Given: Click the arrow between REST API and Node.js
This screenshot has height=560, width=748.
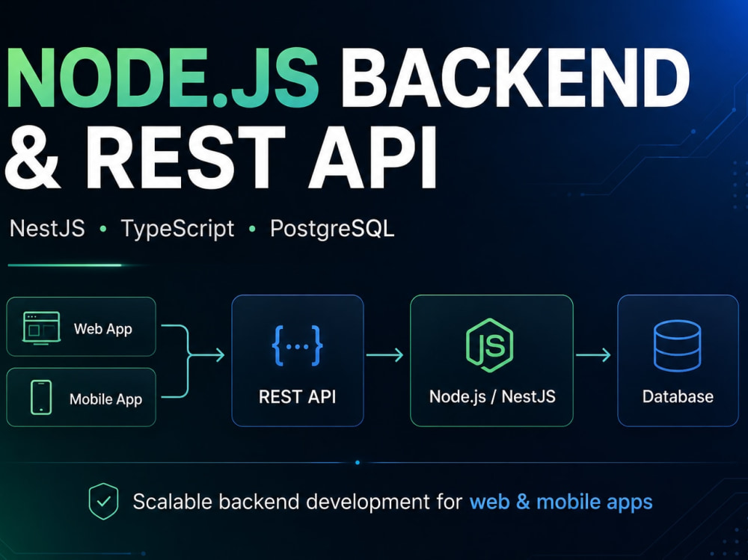Looking at the screenshot, I should pyautogui.click(x=385, y=355).
